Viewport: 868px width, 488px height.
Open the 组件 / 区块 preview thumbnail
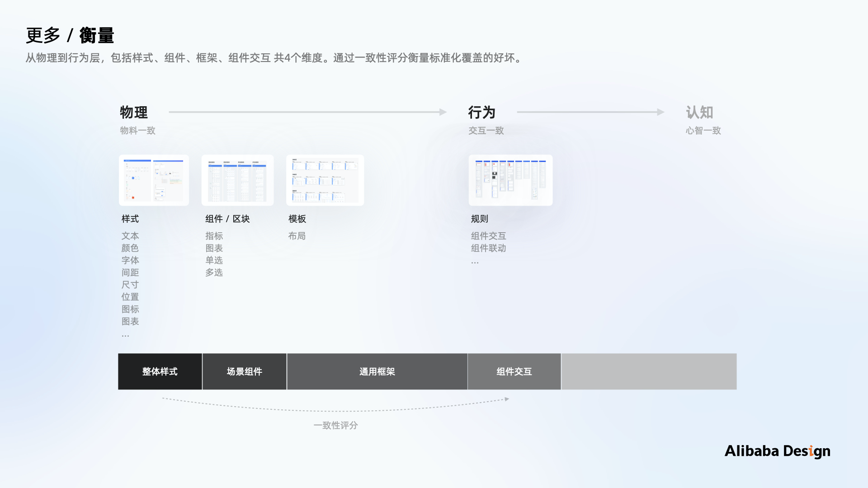click(x=237, y=180)
